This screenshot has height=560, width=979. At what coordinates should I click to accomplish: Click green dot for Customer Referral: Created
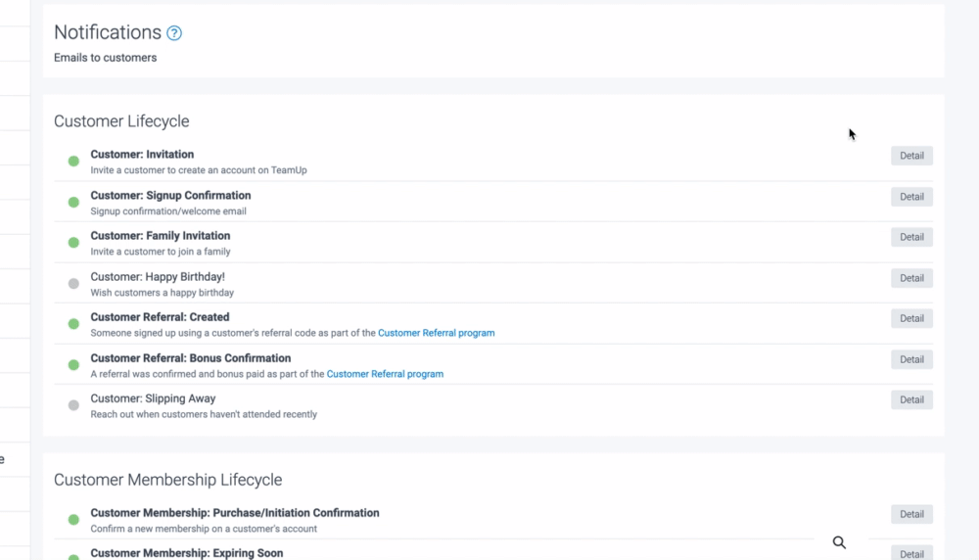tap(73, 324)
